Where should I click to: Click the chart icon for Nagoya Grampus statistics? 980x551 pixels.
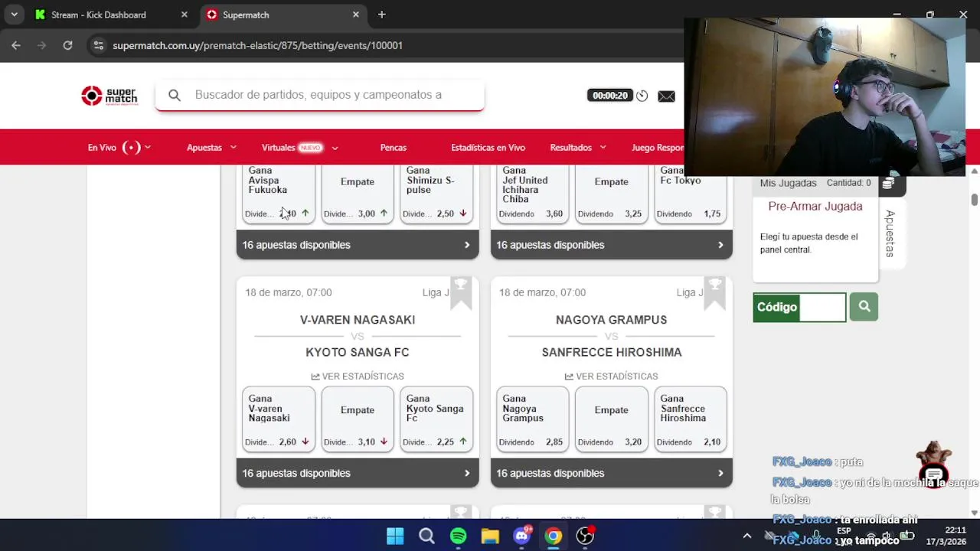[x=569, y=377]
